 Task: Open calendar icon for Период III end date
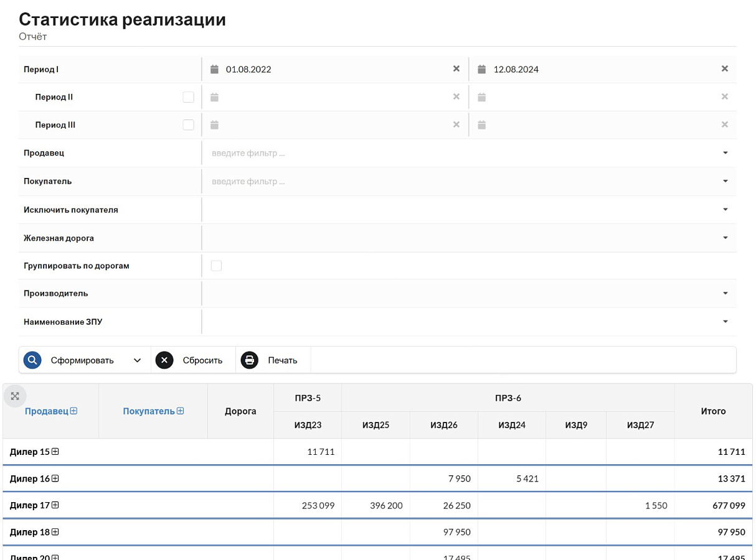481,125
